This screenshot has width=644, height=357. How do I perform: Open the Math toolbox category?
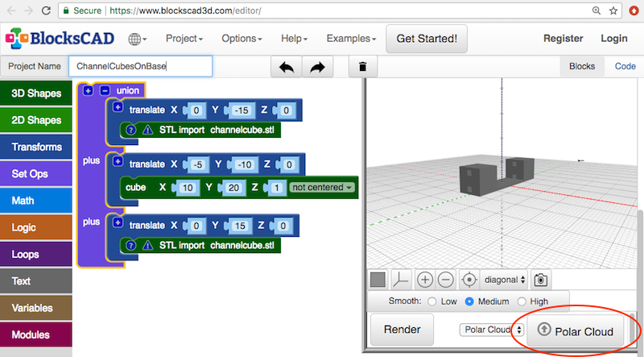(36, 201)
